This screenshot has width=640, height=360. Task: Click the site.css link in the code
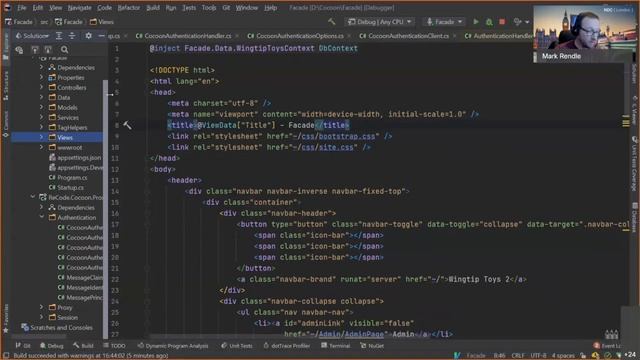(336, 147)
